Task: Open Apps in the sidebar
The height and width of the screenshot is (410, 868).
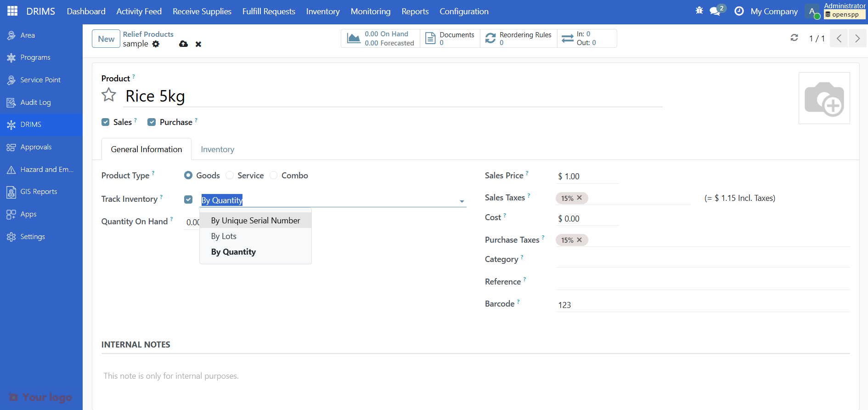Action: [x=41, y=214]
